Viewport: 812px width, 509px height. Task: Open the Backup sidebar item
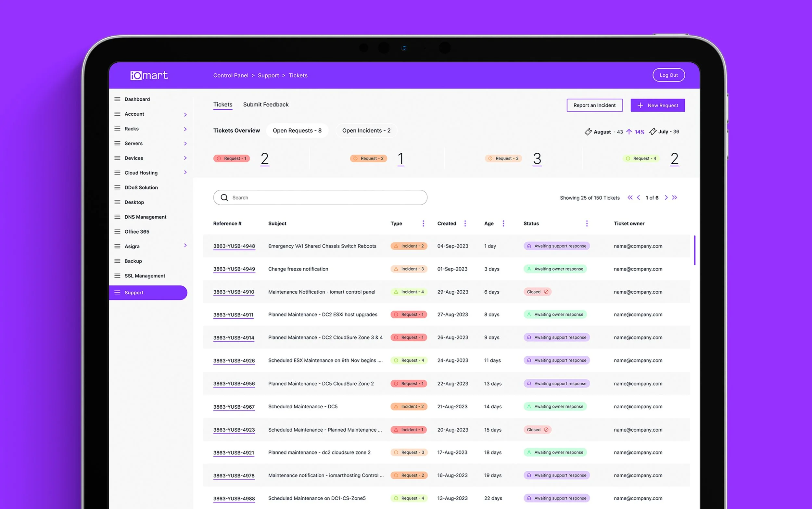133,261
